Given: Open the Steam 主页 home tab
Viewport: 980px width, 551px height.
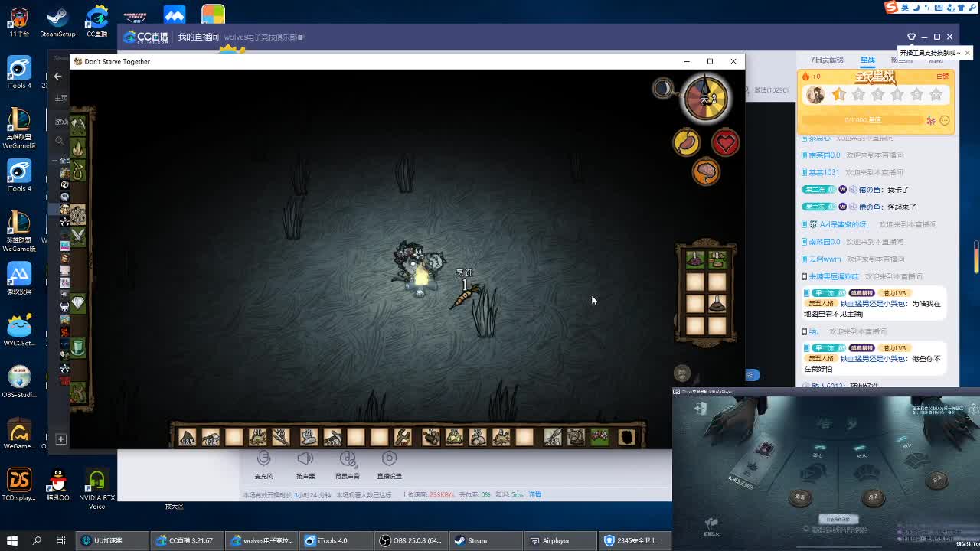Looking at the screenshot, I should [61, 98].
